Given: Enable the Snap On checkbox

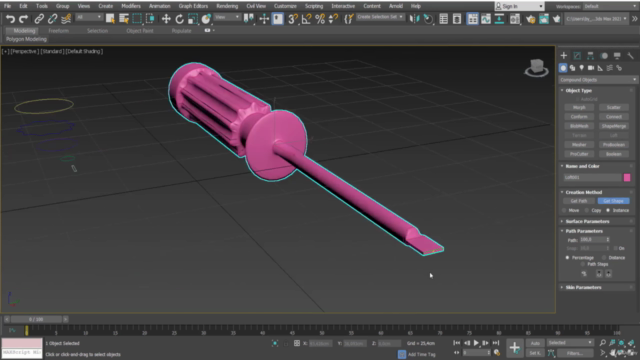Looking at the screenshot, I should 616,248.
